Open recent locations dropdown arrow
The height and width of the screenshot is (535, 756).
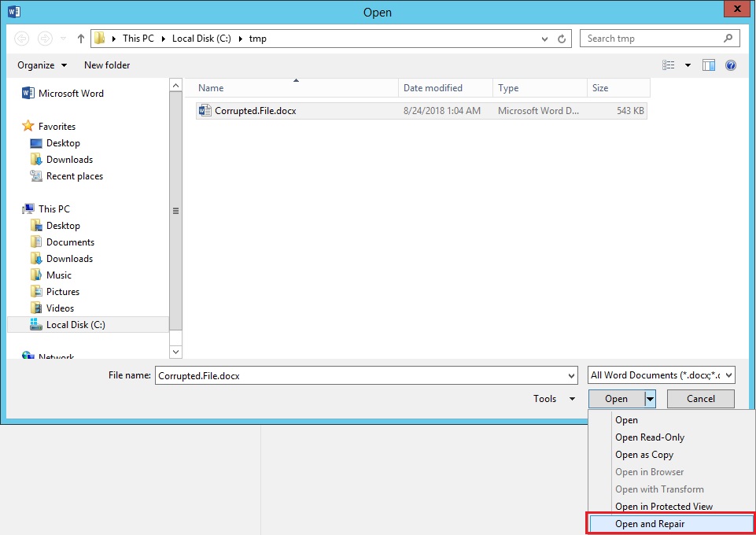(x=63, y=39)
